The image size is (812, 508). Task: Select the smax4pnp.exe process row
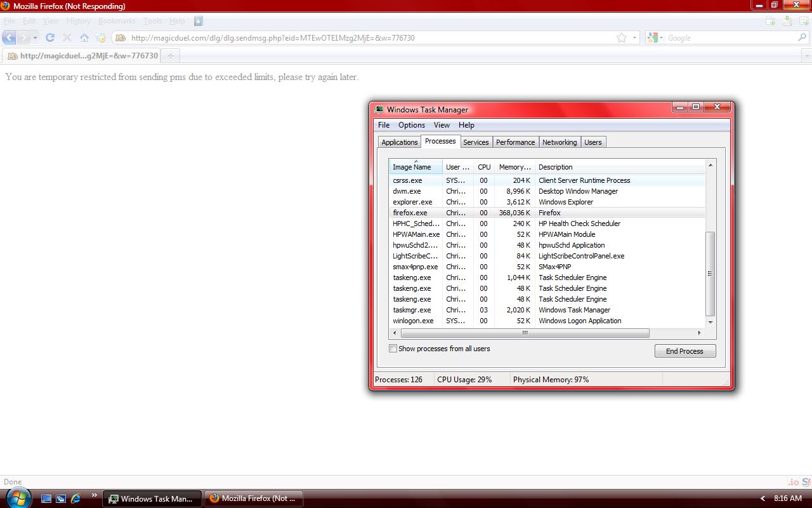(x=547, y=267)
